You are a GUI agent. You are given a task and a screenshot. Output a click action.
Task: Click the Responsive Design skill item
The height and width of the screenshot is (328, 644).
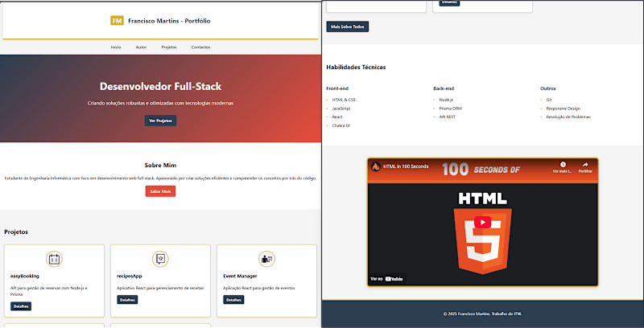pyautogui.click(x=563, y=109)
